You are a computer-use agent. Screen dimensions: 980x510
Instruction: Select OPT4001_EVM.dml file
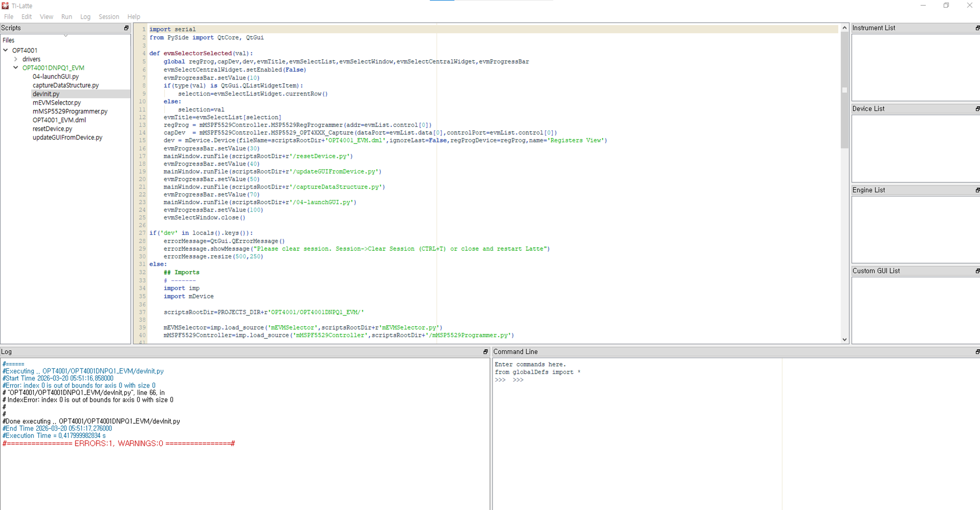pyautogui.click(x=59, y=120)
